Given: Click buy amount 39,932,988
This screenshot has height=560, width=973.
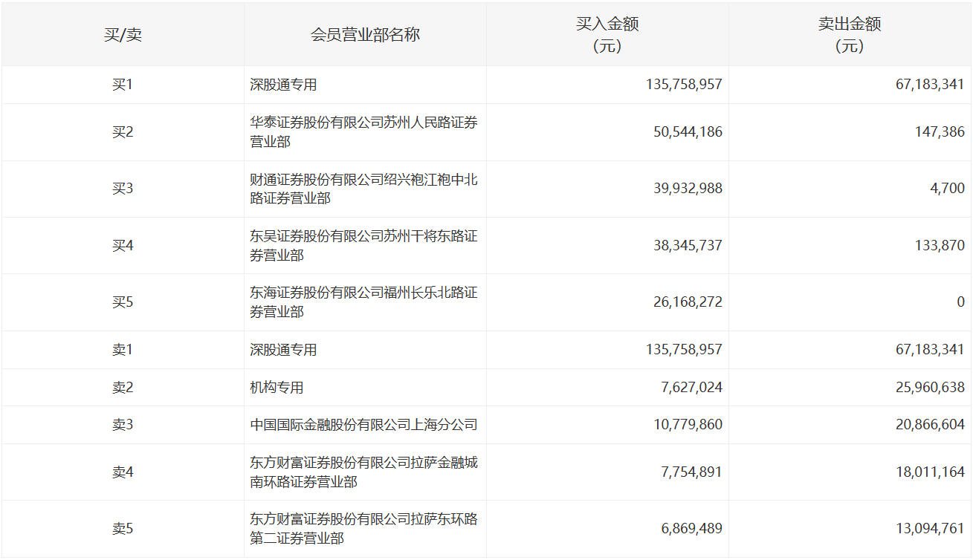Looking at the screenshot, I should (688, 189).
